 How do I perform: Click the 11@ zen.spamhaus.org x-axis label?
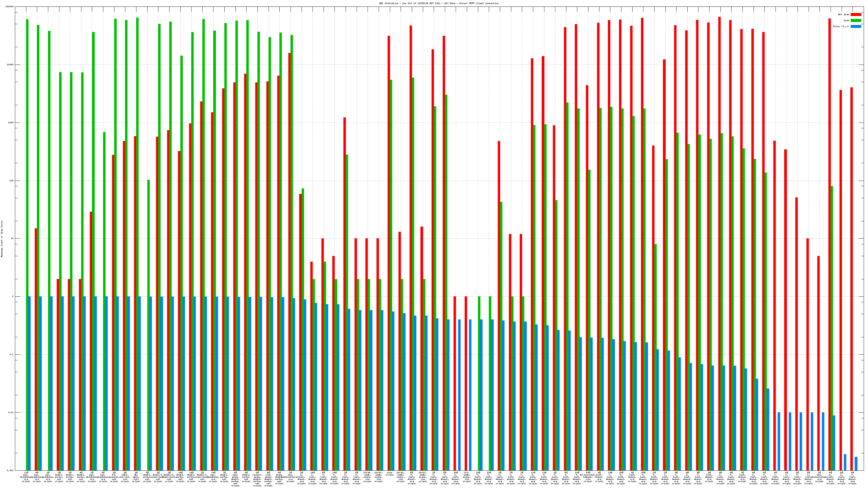(x=26, y=477)
